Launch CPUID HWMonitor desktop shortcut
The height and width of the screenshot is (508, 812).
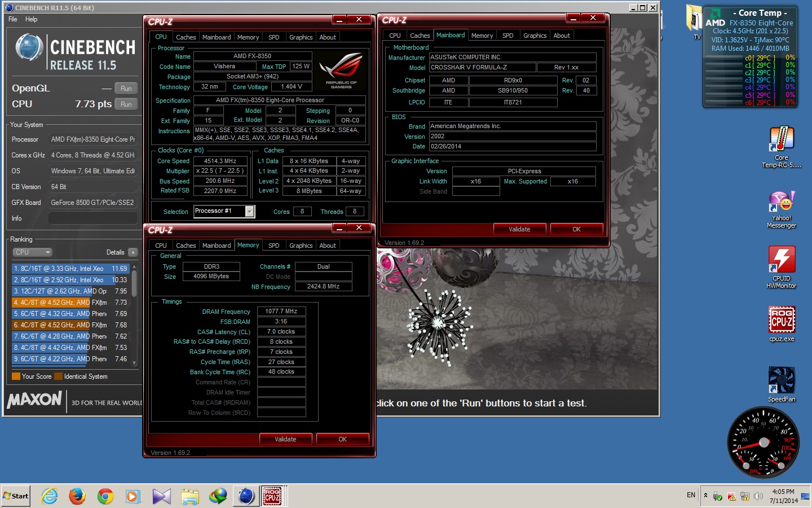tap(782, 267)
